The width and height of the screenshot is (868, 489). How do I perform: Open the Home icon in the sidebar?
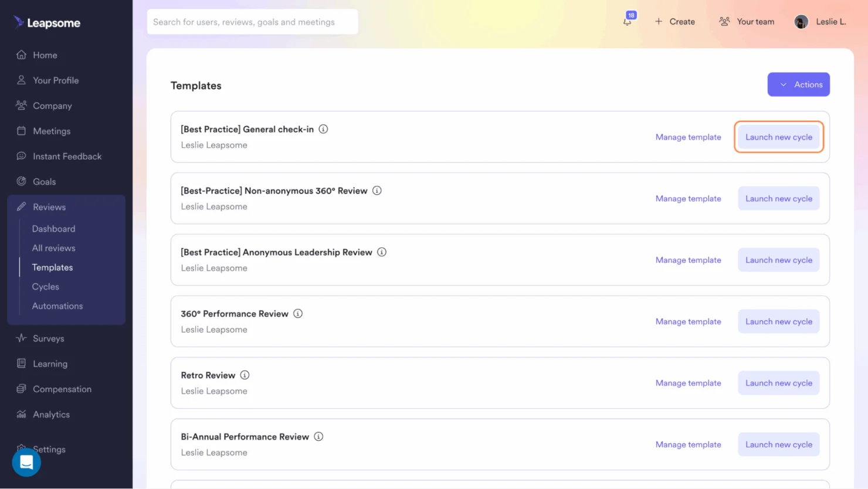(21, 55)
